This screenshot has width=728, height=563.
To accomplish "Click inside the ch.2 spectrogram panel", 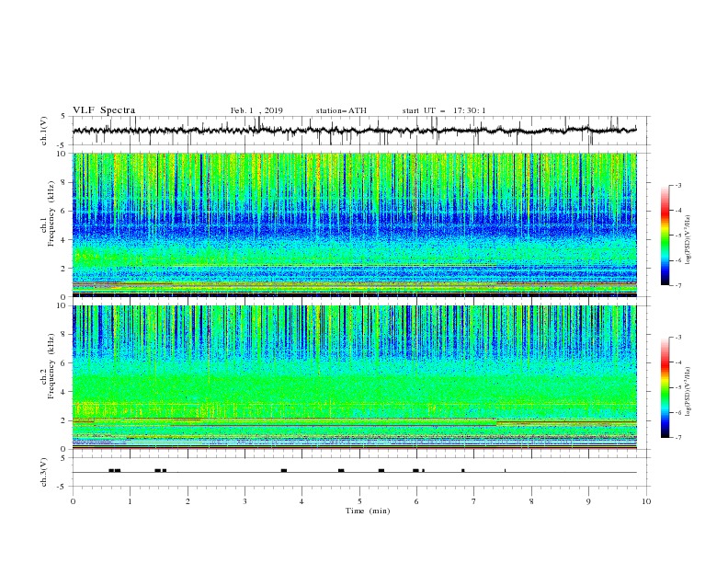I will (x=354, y=377).
